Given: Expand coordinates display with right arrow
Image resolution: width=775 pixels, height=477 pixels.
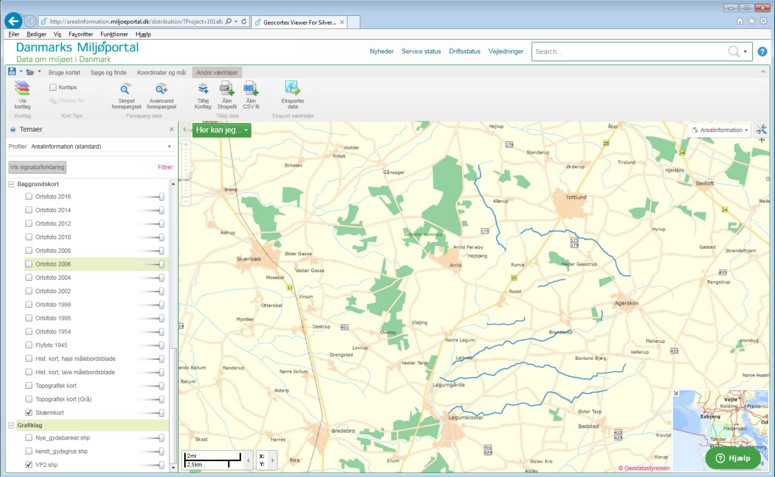Looking at the screenshot, I should [272, 460].
